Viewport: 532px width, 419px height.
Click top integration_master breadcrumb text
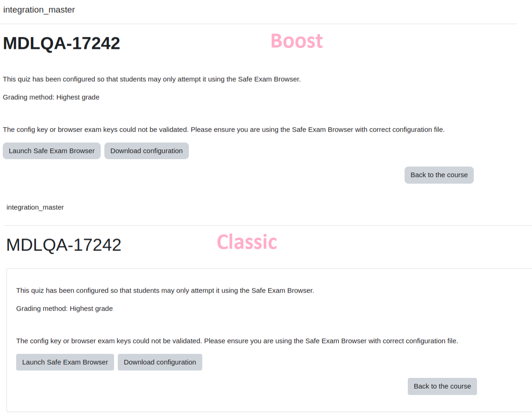click(39, 10)
